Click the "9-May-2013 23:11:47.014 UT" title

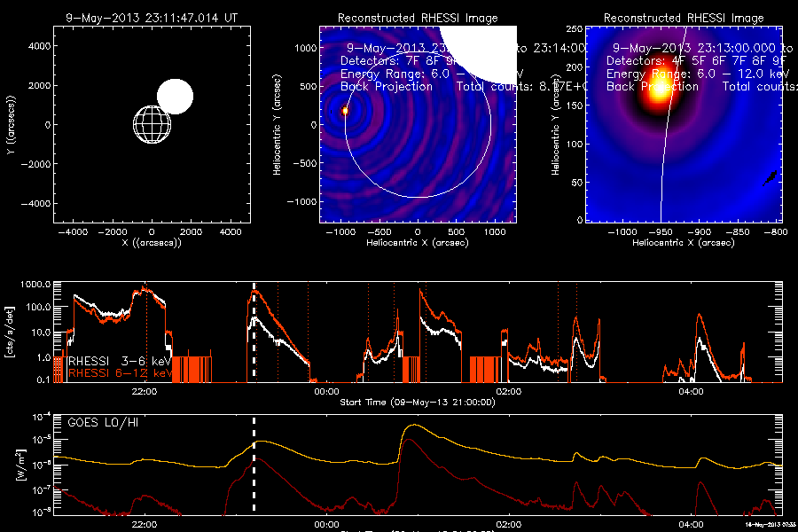tap(152, 18)
